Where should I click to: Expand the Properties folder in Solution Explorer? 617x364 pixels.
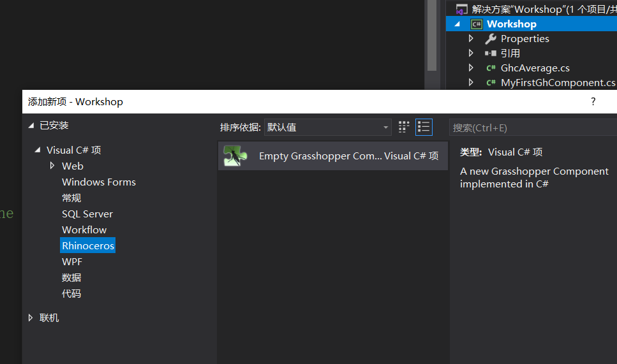[x=471, y=38]
